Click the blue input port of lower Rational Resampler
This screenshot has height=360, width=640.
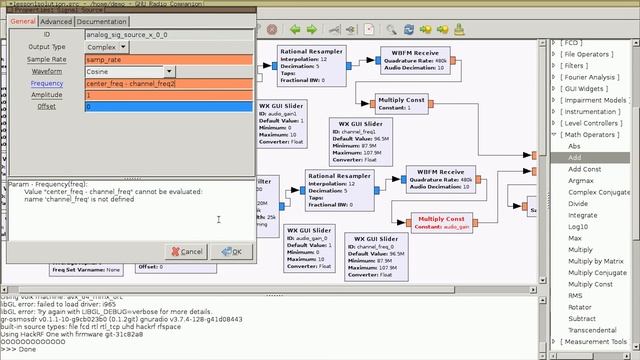pyautogui.click(x=302, y=190)
